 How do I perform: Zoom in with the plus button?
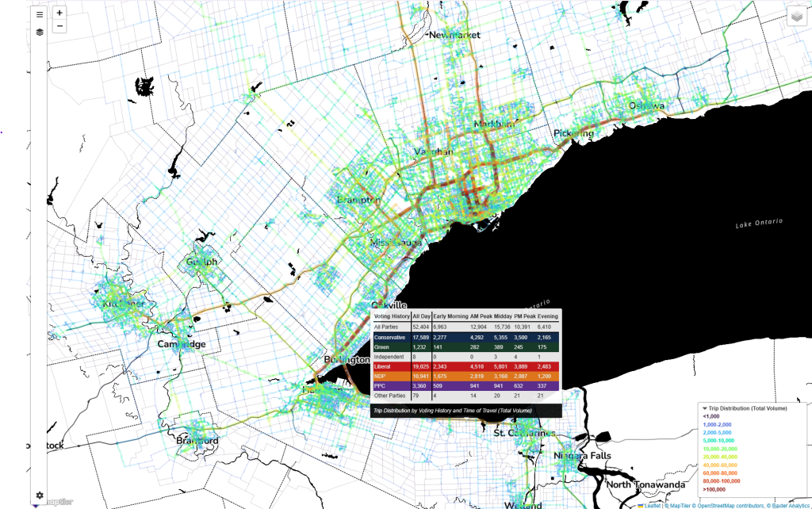[x=60, y=13]
